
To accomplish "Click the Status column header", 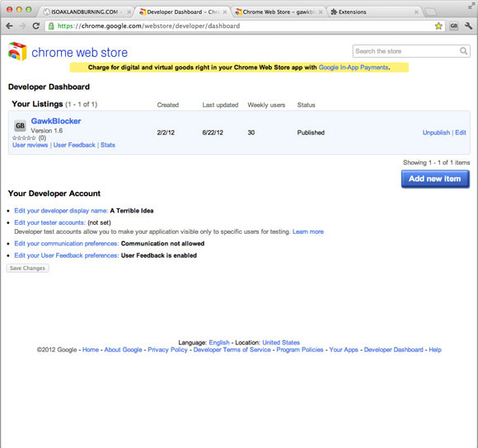I will (x=306, y=105).
